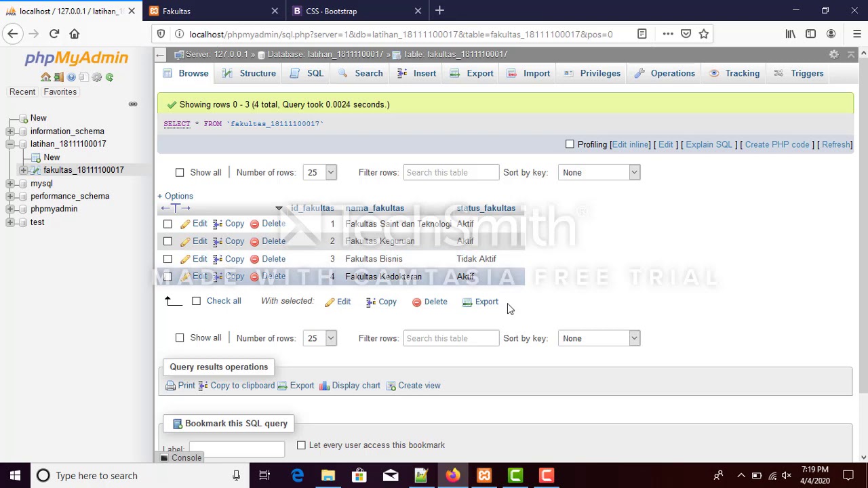Click Print in query results operations
868x488 pixels.
point(180,386)
